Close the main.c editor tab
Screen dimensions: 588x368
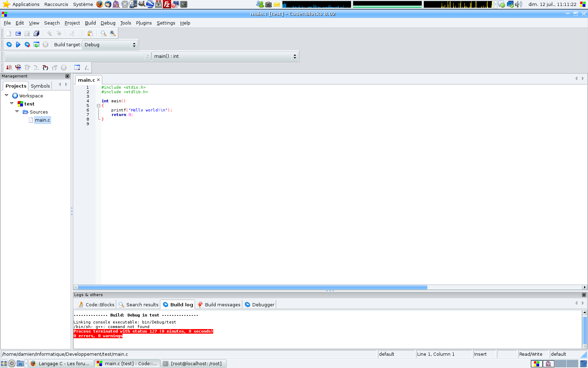tap(98, 80)
